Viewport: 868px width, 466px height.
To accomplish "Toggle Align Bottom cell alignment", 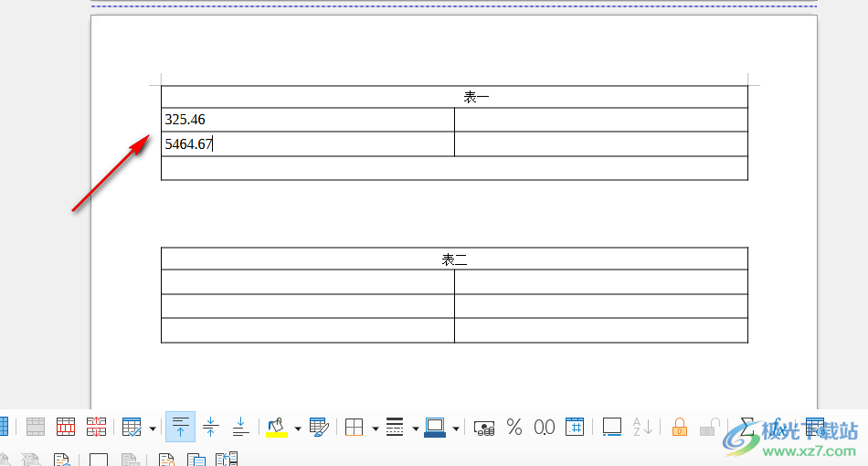I will 241,428.
